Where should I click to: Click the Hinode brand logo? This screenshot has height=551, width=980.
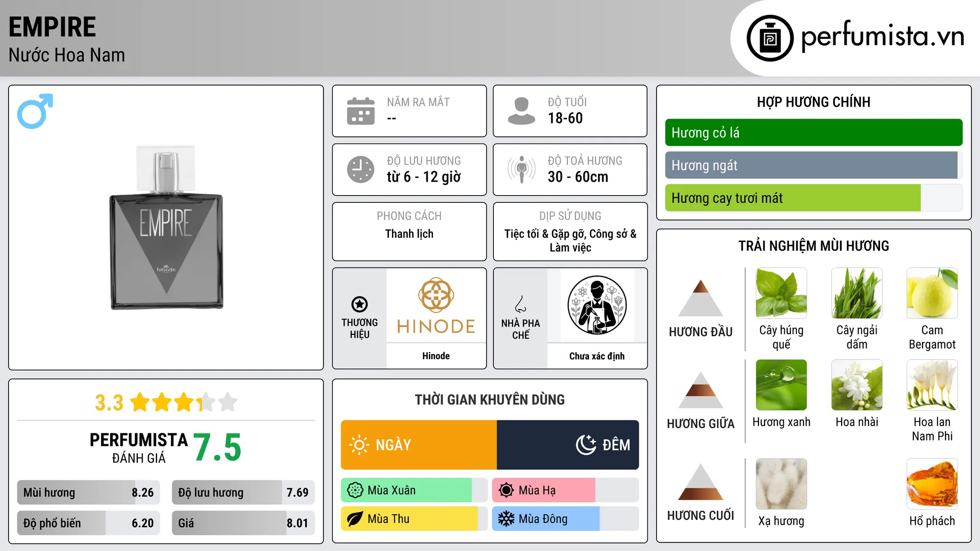click(436, 305)
